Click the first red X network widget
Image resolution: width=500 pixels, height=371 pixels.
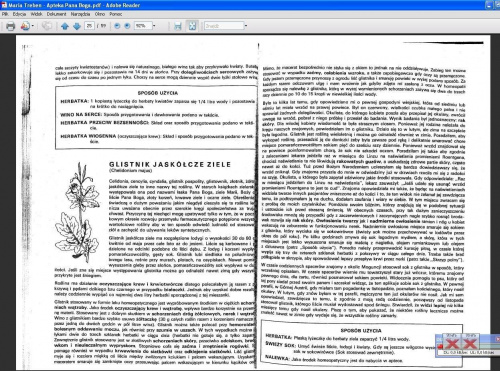tap(452, 343)
